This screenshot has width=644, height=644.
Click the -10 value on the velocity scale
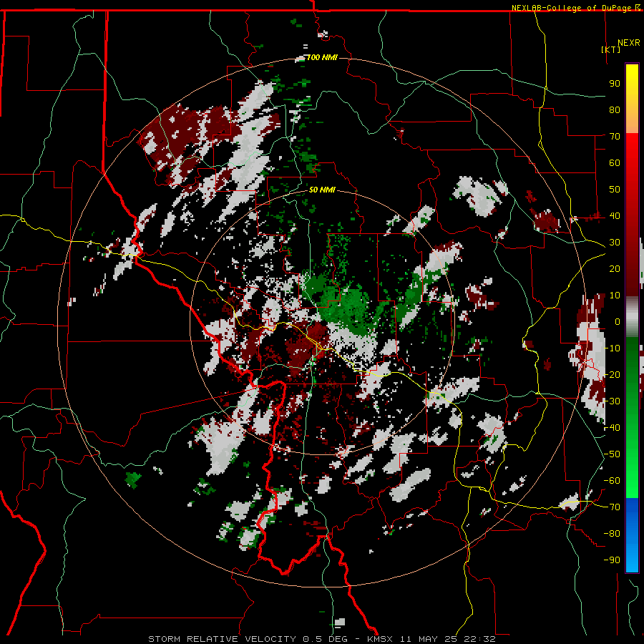click(612, 348)
